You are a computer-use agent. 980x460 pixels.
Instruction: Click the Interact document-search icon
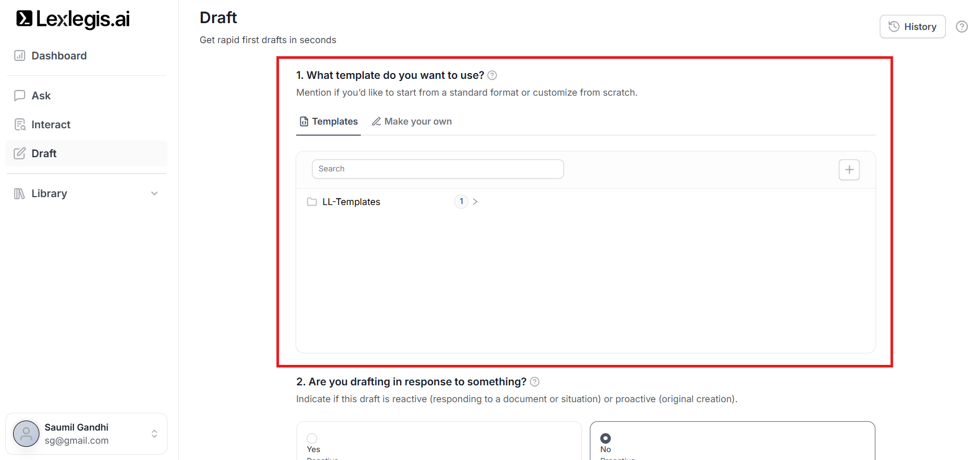point(20,125)
